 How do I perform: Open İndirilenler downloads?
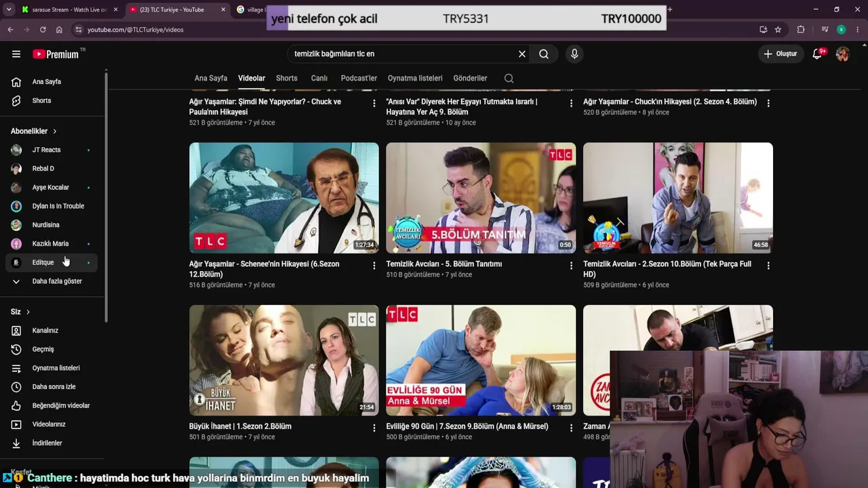[53, 443]
